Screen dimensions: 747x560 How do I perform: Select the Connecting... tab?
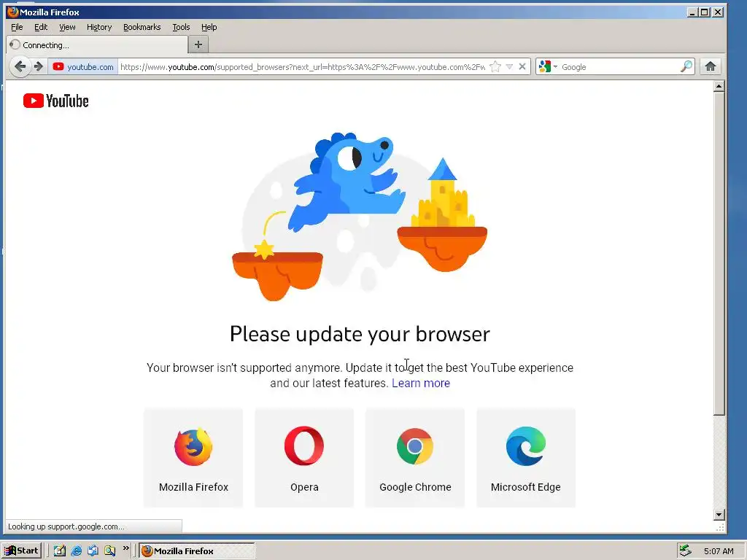click(98, 44)
